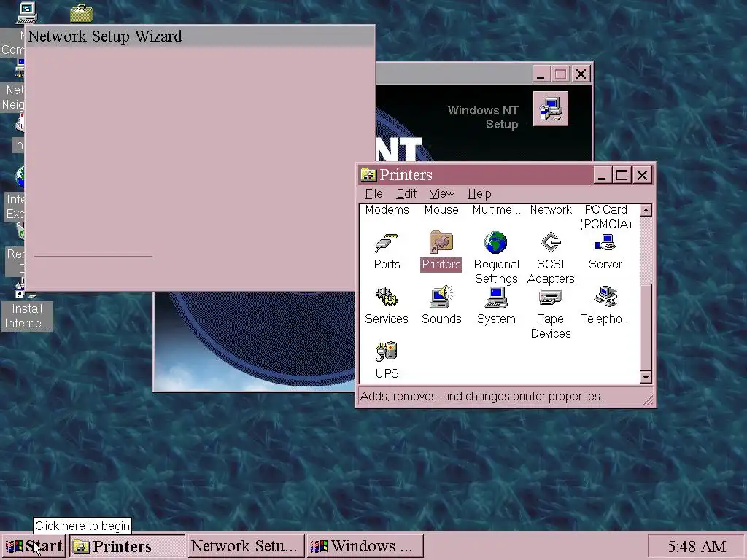Click the My Briefcase desktop icon

pos(82,13)
